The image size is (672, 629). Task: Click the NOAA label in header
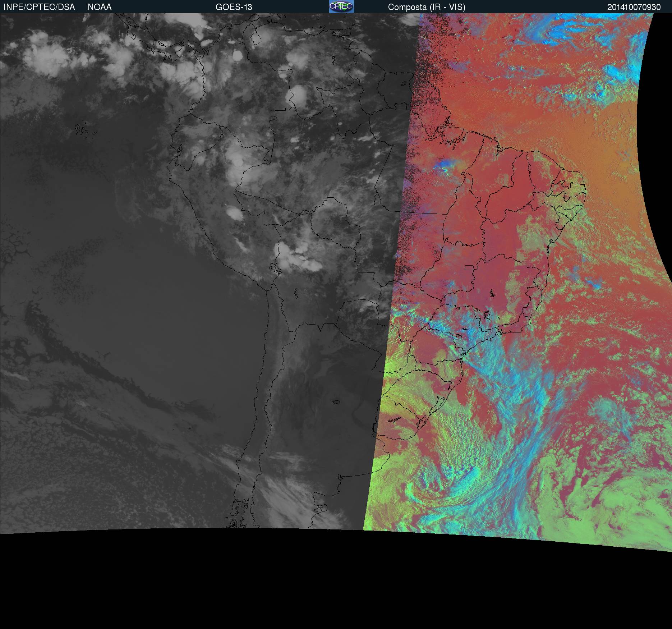[x=100, y=7]
